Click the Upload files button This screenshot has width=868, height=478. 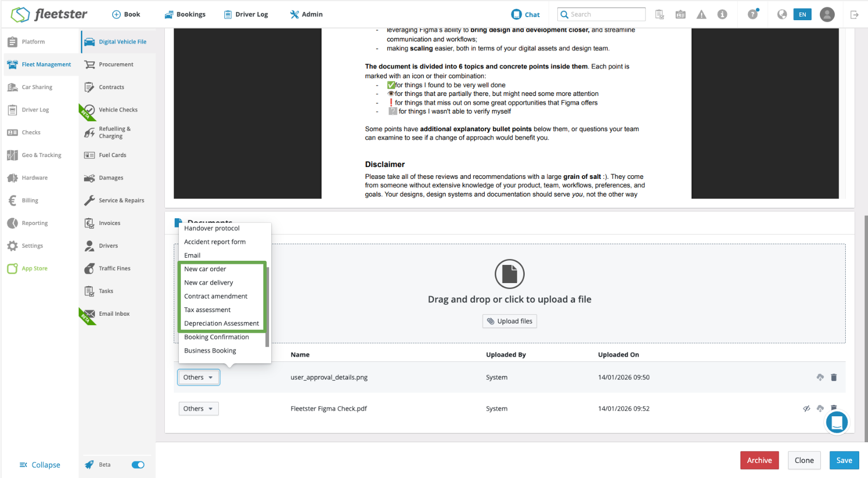(510, 321)
